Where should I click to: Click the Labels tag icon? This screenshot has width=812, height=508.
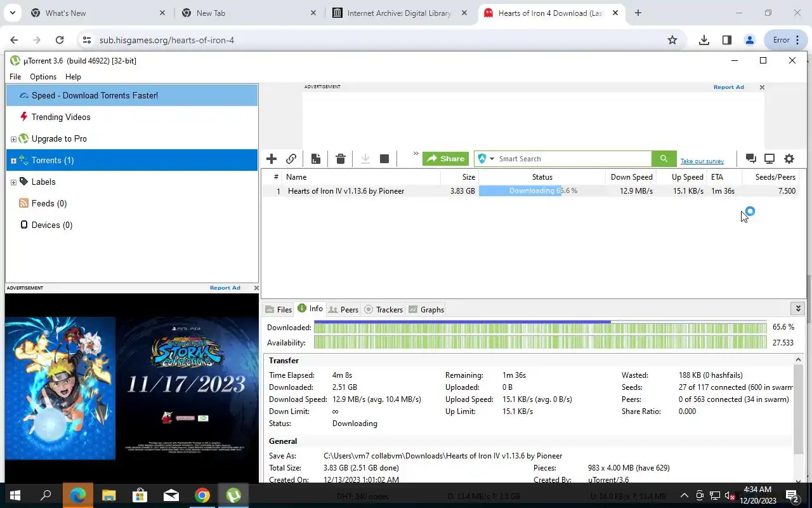pyautogui.click(x=23, y=182)
